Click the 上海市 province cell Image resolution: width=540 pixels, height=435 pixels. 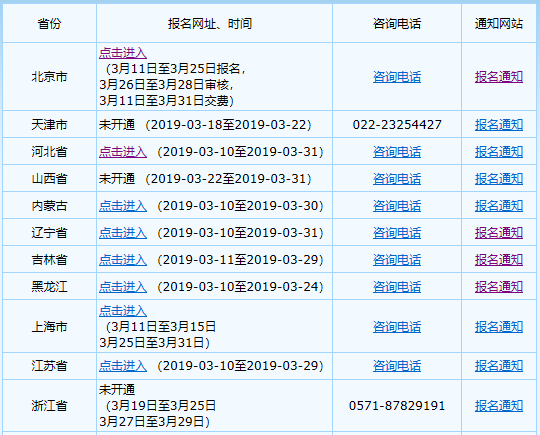pyautogui.click(x=49, y=327)
